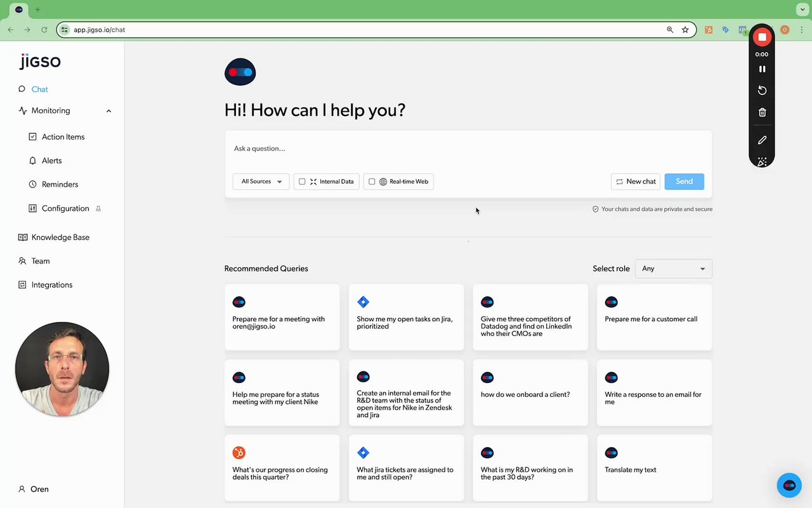This screenshot has height=508, width=812.
Task: Enable the Real-time Web checkbox
Action: point(372,182)
